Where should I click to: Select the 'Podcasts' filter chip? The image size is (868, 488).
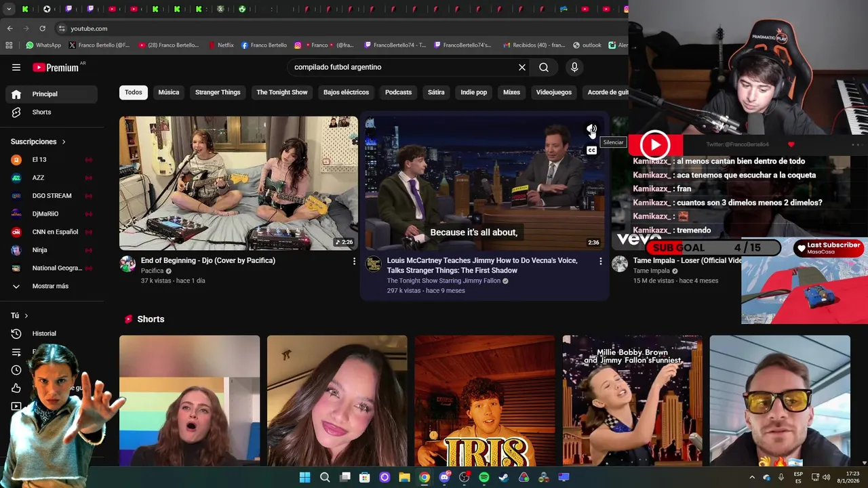398,92
